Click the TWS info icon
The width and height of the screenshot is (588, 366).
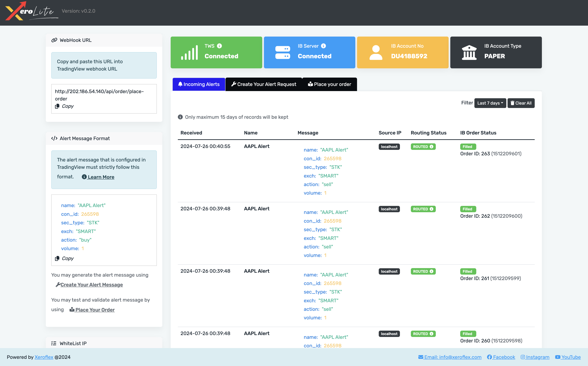[220, 46]
